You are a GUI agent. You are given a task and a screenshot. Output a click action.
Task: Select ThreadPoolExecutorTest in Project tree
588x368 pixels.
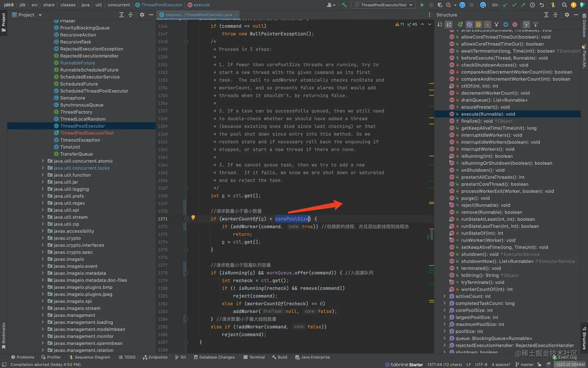pos(87,133)
